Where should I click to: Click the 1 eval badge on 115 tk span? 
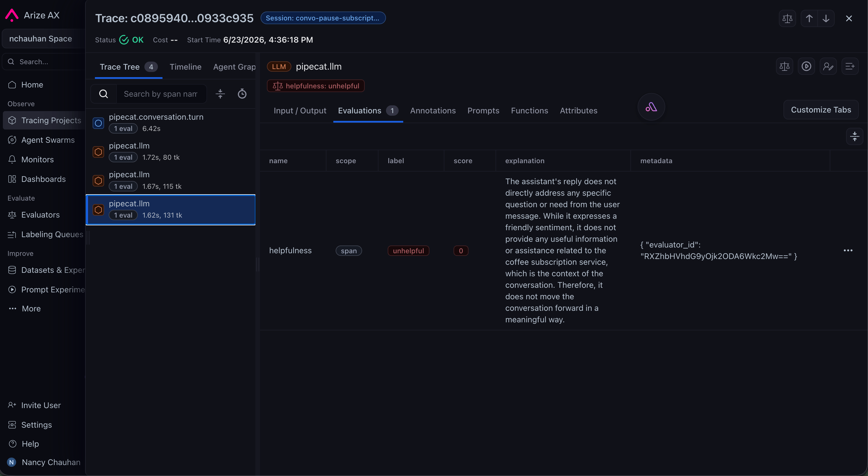click(x=123, y=186)
